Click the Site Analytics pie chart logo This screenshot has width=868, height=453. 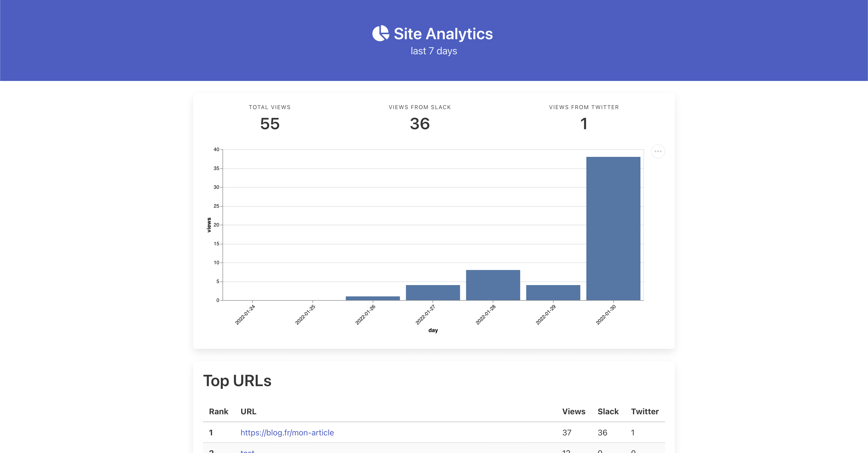click(381, 33)
